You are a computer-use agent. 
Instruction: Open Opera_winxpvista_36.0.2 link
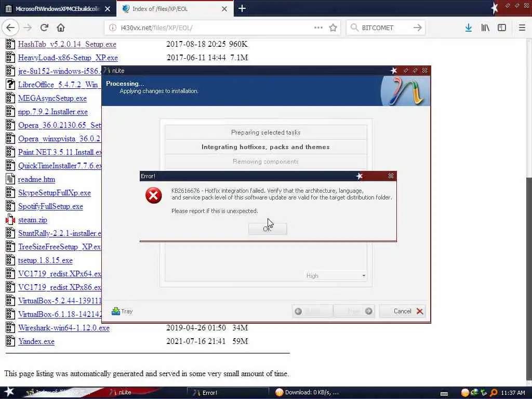point(59,139)
